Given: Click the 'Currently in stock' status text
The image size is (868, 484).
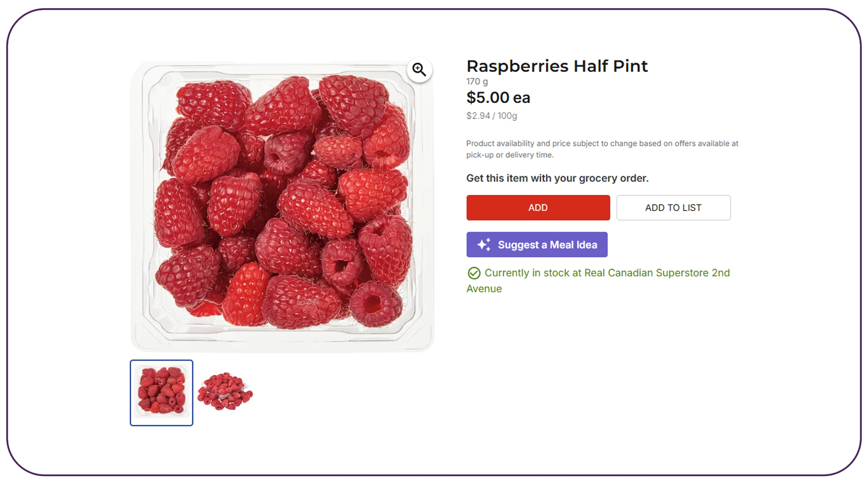Looking at the screenshot, I should 527,273.
